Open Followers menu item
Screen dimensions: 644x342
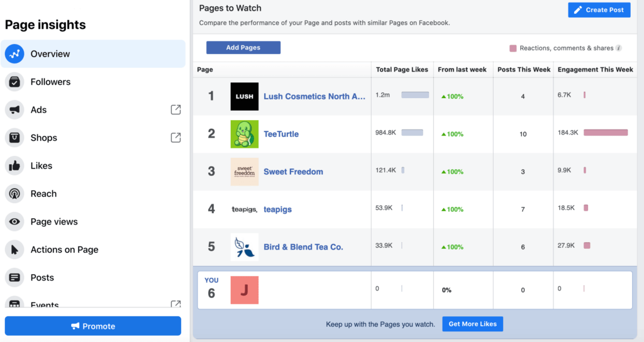(x=93, y=82)
